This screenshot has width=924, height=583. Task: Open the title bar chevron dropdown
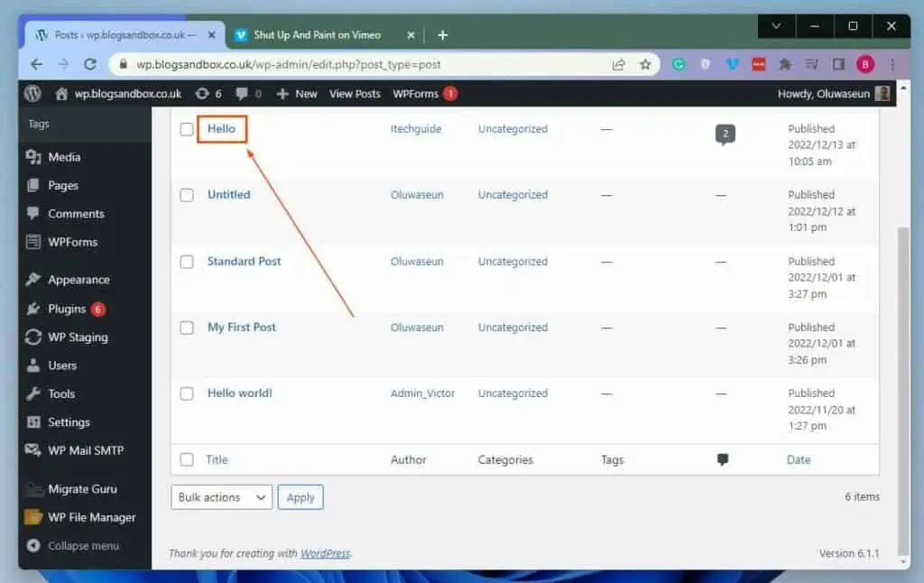[776, 26]
